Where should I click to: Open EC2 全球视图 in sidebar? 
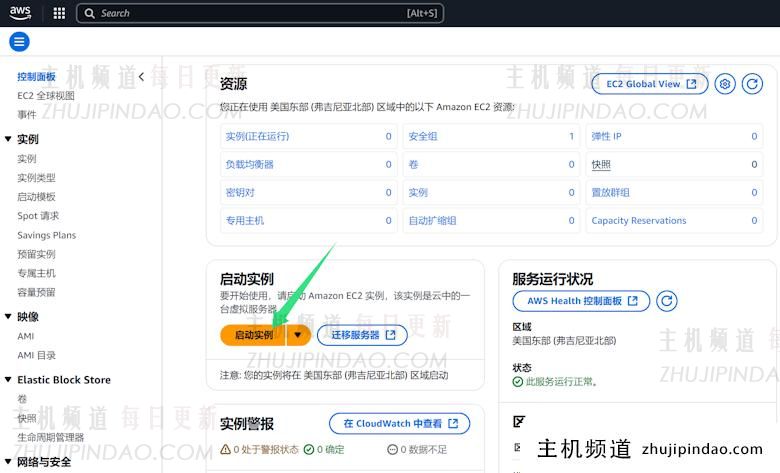coord(46,95)
